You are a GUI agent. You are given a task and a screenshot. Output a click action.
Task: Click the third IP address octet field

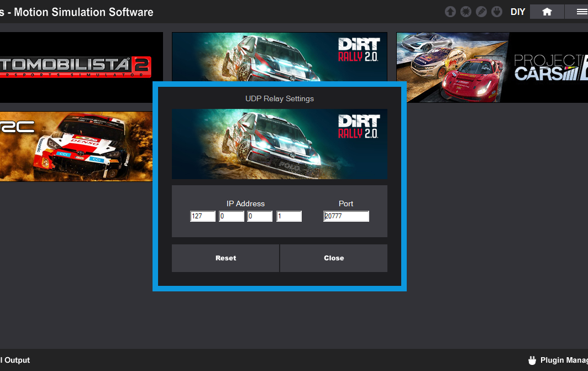tap(260, 217)
